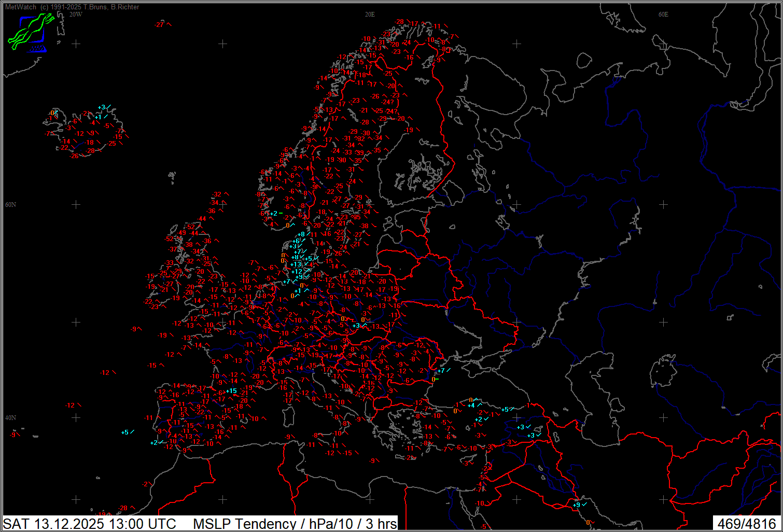Open the 469/4816 frame counter

point(746,523)
